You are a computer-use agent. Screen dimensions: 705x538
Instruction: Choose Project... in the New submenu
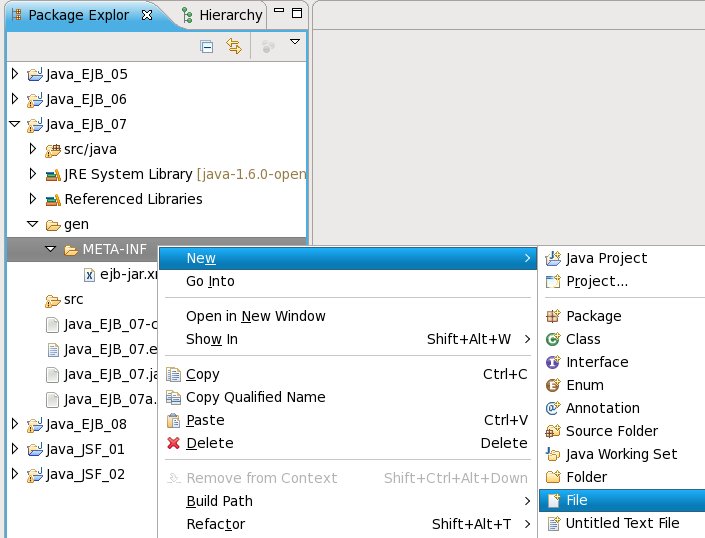pyautogui.click(x=622, y=281)
